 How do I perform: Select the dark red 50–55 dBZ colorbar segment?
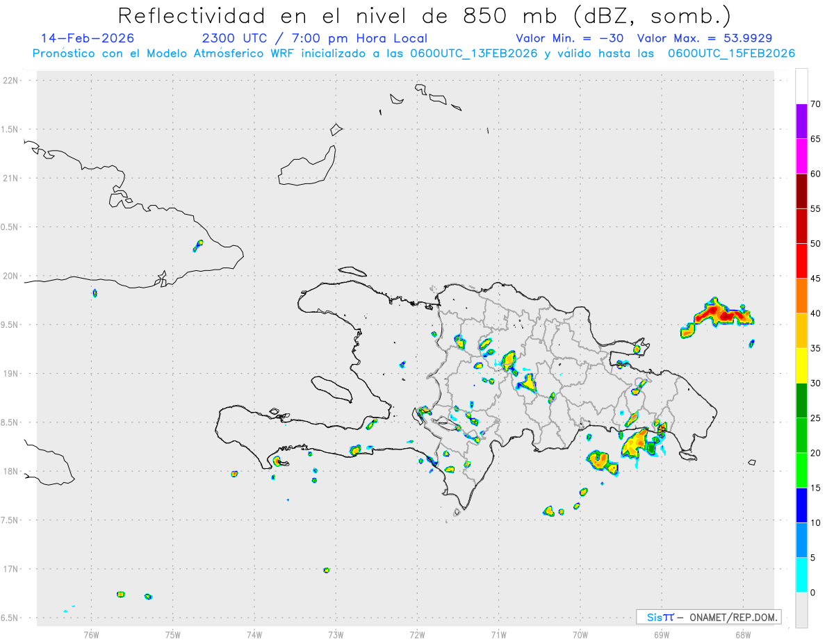pos(801,226)
